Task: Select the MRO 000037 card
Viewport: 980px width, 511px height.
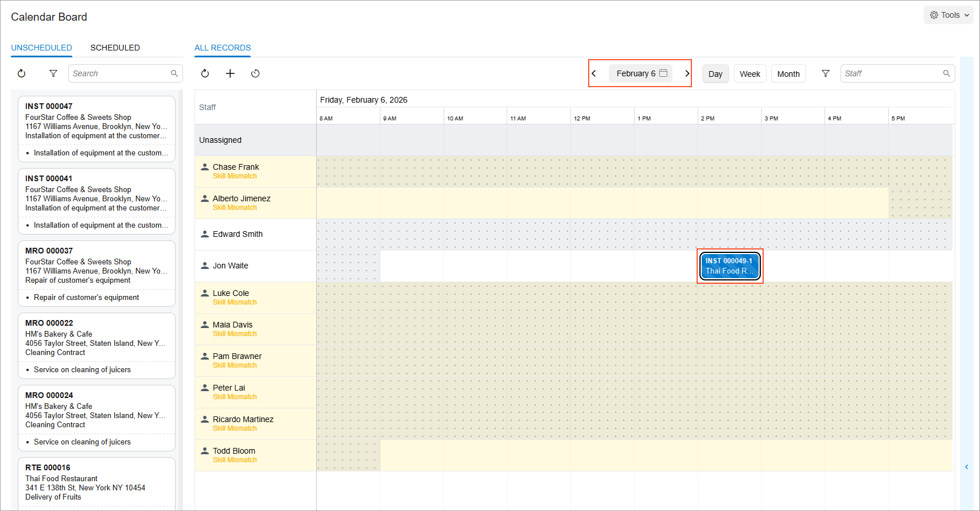Action: tap(96, 274)
